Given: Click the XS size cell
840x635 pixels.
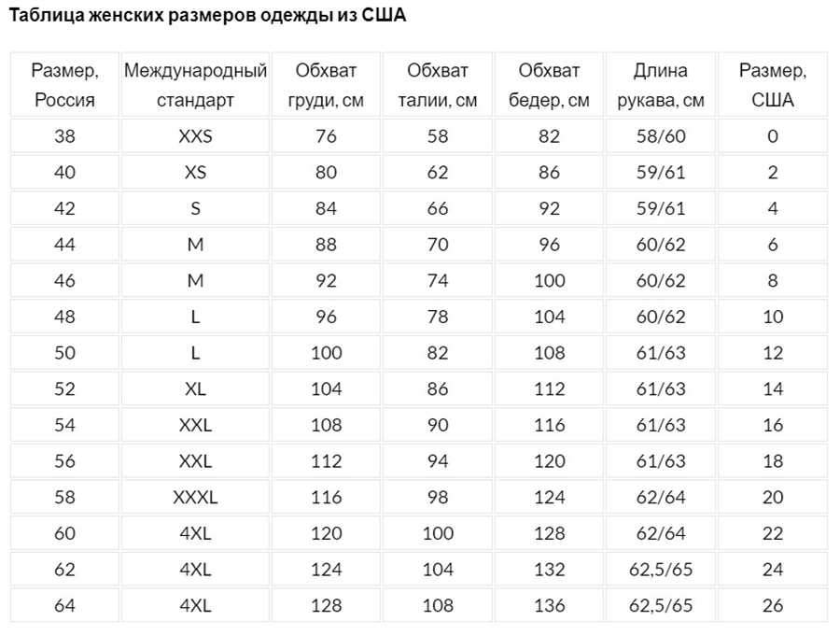Looking at the screenshot, I should point(195,173).
